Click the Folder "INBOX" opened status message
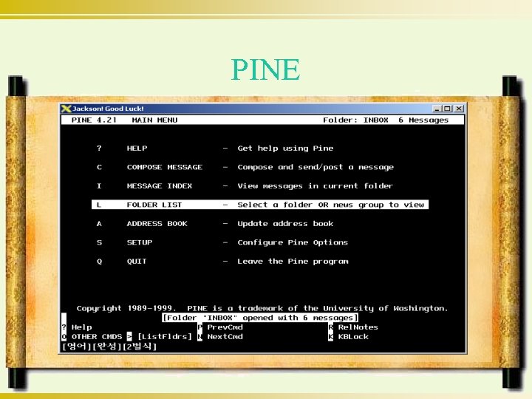Image resolution: width=532 pixels, height=399 pixels. tap(260, 318)
